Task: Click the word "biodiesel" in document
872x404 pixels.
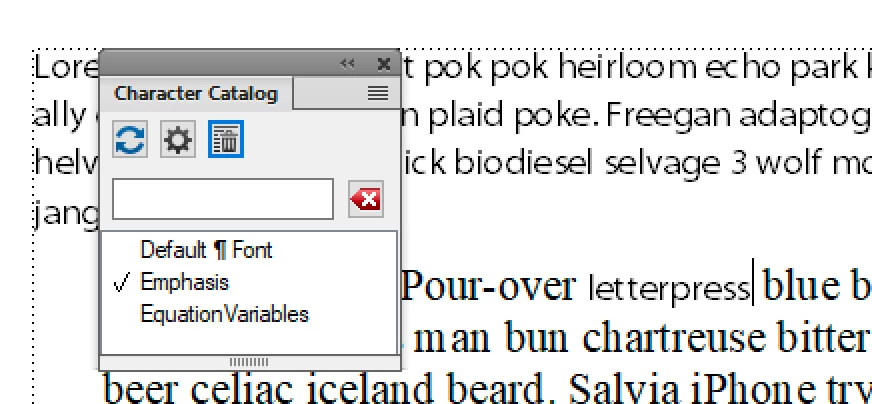Action: [523, 163]
